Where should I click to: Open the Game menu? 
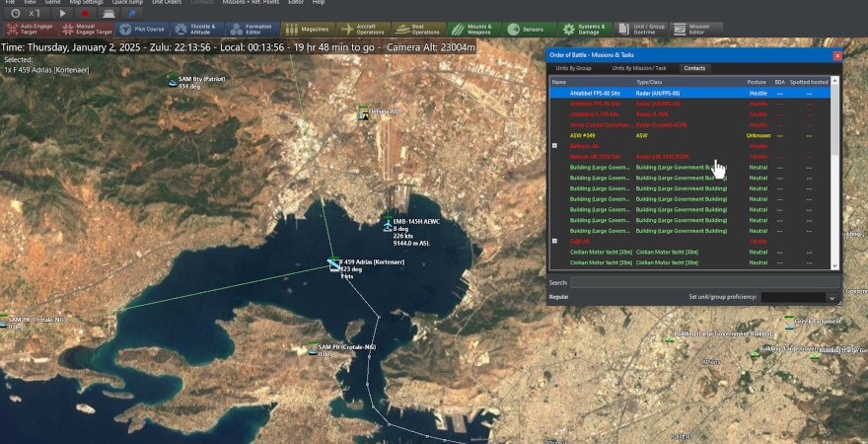[52, 2]
